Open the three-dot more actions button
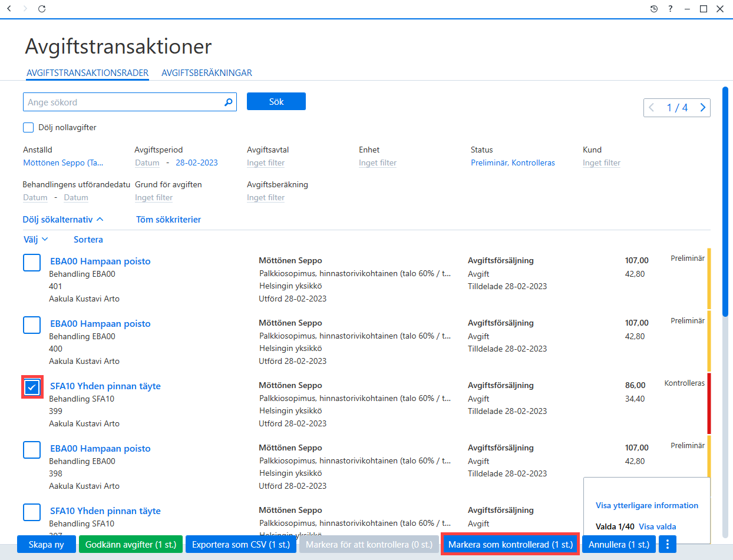 [x=667, y=544]
